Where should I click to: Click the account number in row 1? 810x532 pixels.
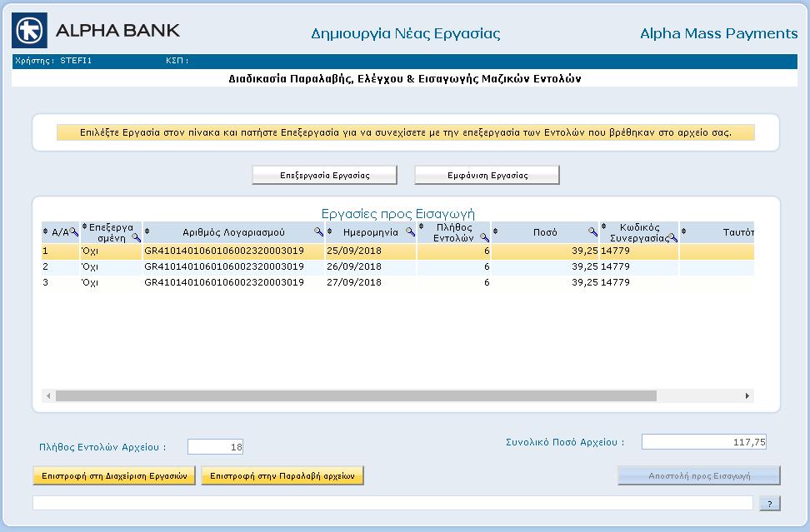click(224, 251)
